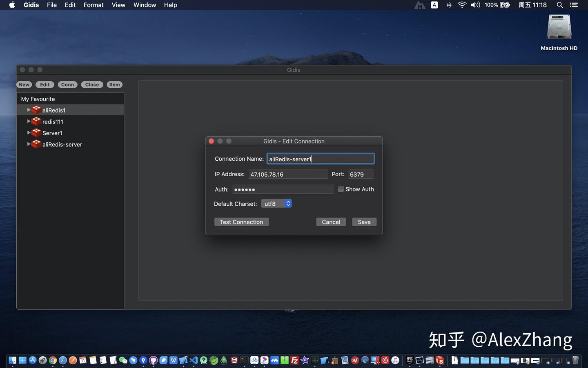
Task: Expand the redis111 tree node arrow
Action: pos(29,121)
